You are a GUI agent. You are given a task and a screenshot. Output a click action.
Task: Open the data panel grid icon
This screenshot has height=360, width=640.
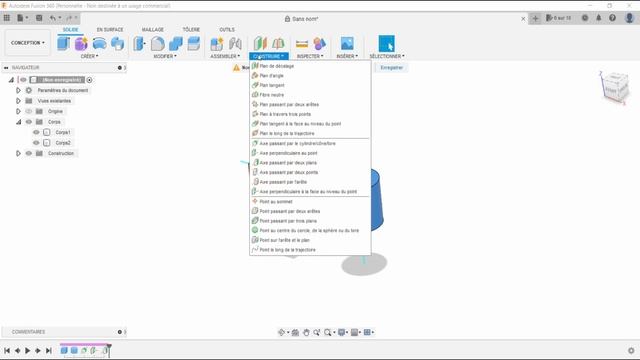[7, 18]
